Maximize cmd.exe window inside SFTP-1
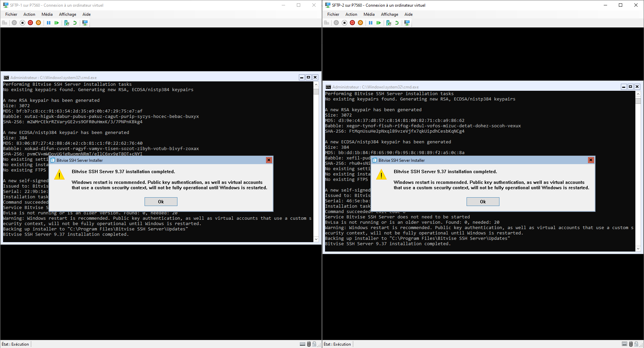Viewport: 644px width, 348px height. click(x=308, y=77)
